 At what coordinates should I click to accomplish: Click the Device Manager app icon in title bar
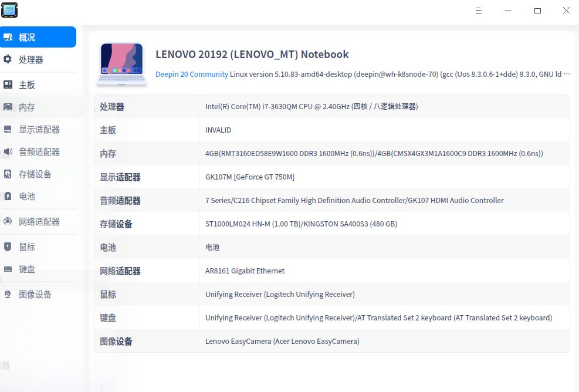point(9,10)
